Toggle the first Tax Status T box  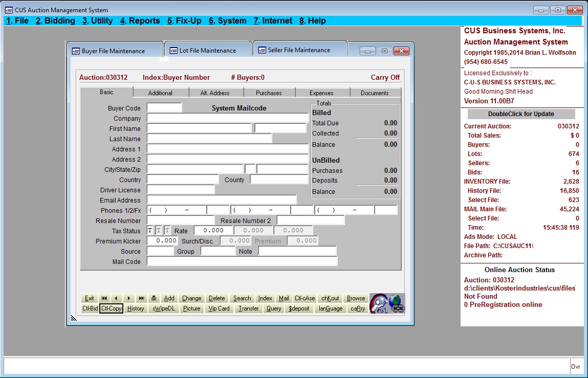click(x=150, y=231)
